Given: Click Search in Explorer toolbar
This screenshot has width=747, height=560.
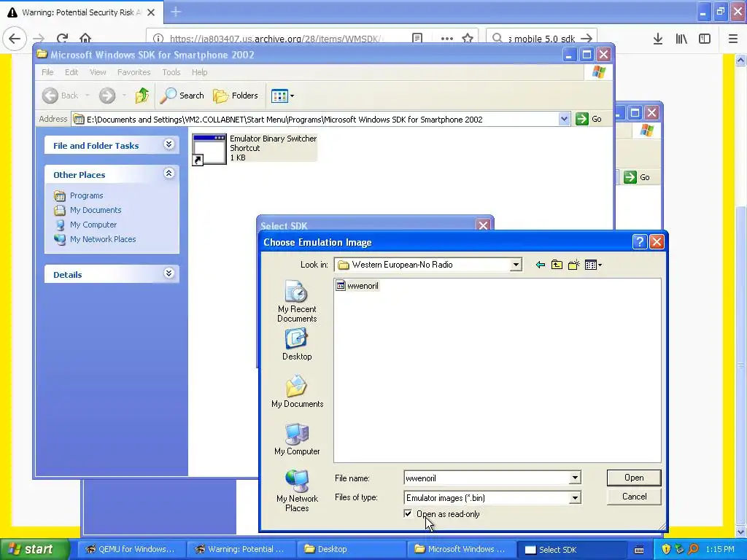Looking at the screenshot, I should 182,96.
